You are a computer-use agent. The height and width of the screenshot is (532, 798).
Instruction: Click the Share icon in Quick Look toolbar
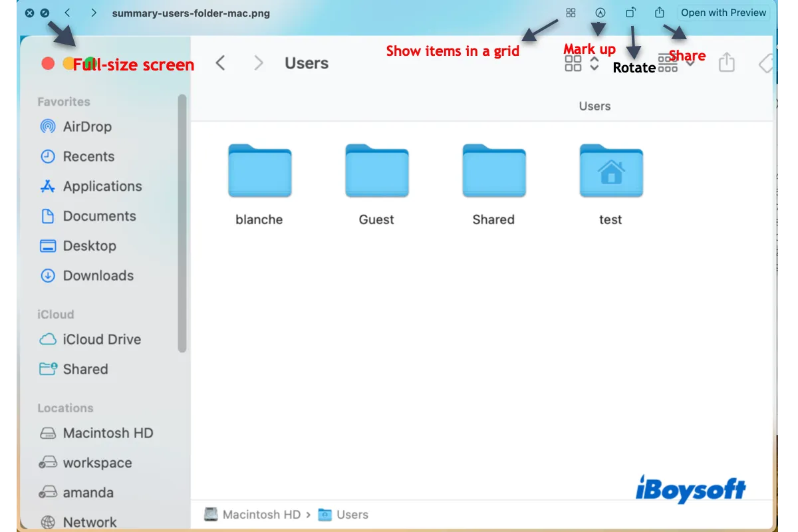pos(660,13)
